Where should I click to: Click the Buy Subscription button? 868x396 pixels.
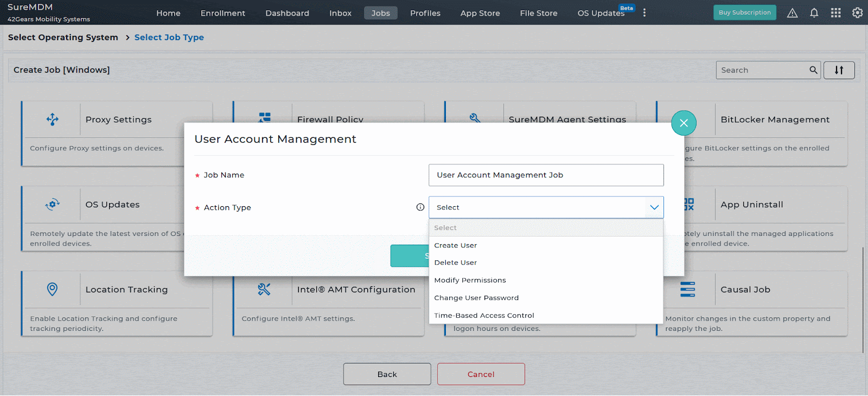744,12
